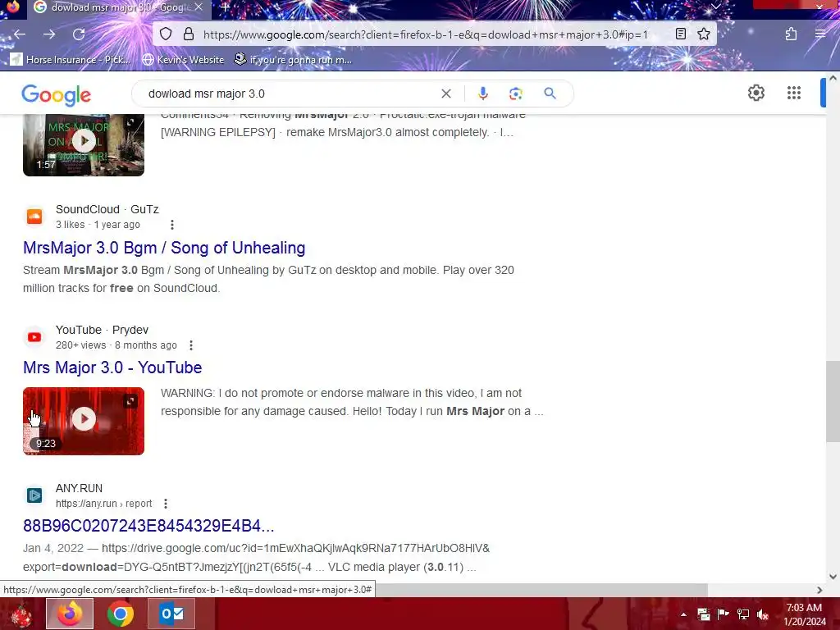Viewport: 840px width, 630px height.
Task: Launch Google Chrome from taskbar
Action: click(x=121, y=614)
